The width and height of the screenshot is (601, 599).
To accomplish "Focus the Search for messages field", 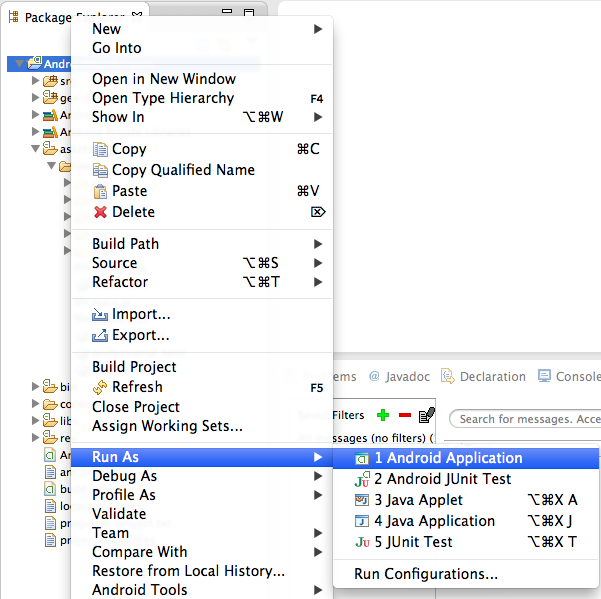I will pos(525,419).
